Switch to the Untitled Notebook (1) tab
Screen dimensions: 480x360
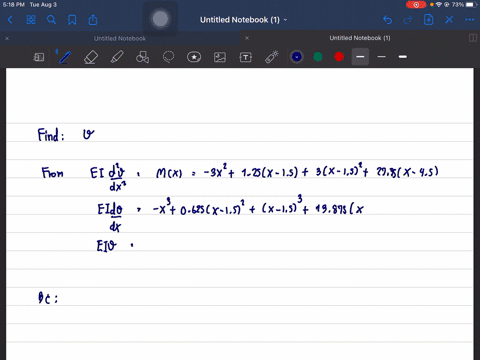click(360, 38)
